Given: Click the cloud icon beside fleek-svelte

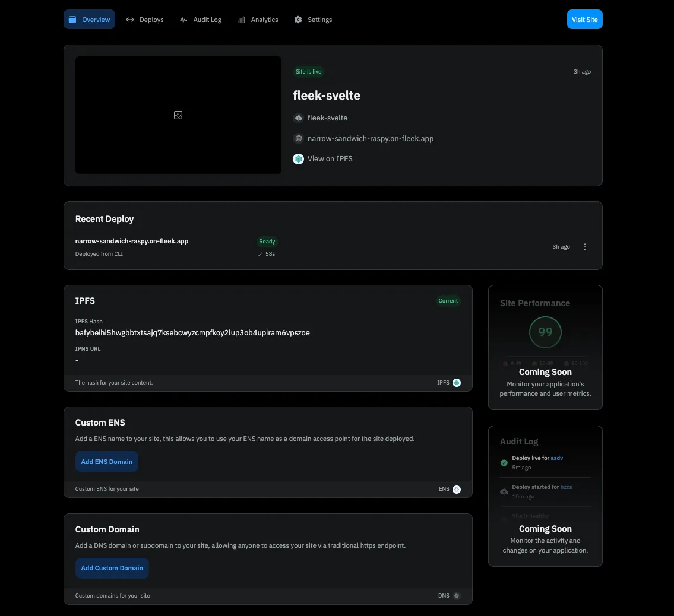Looking at the screenshot, I should coord(298,118).
